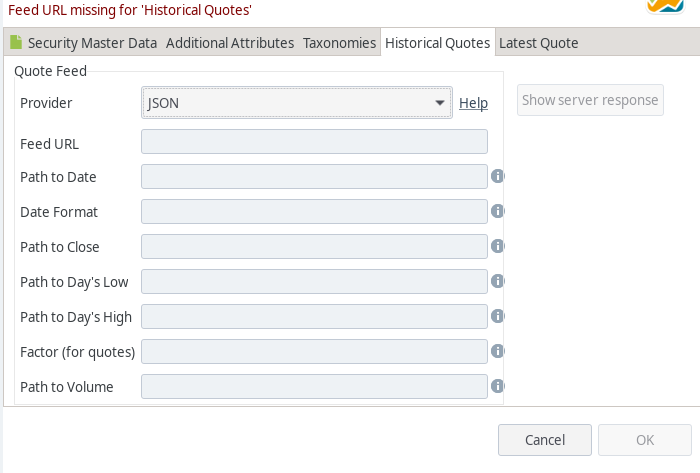Open the Additional Attributes tab

click(230, 43)
